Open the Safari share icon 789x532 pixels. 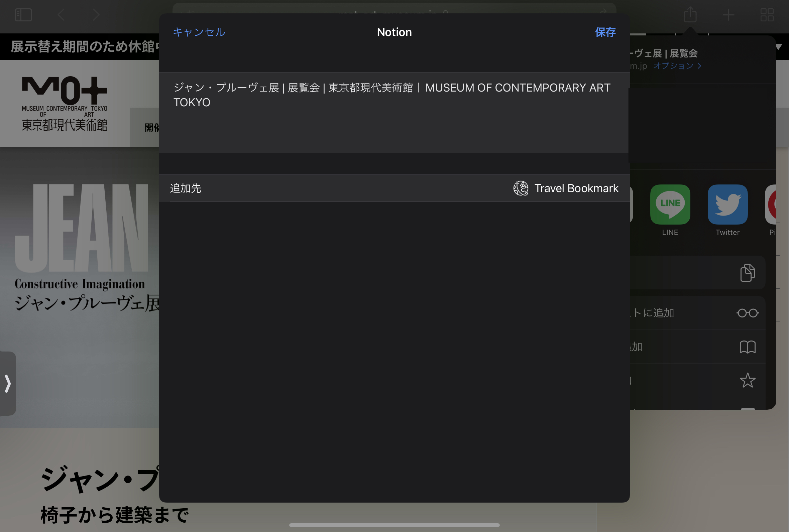click(x=690, y=15)
